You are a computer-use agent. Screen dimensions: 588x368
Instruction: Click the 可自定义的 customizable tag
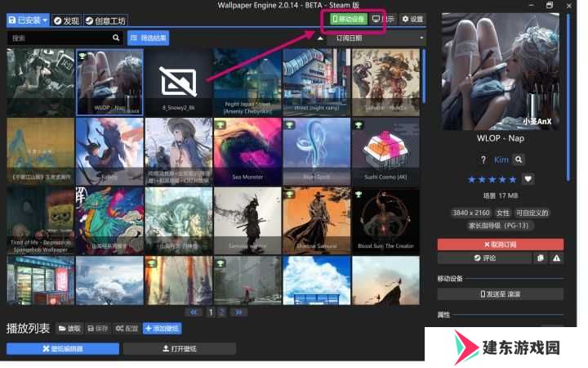532,213
